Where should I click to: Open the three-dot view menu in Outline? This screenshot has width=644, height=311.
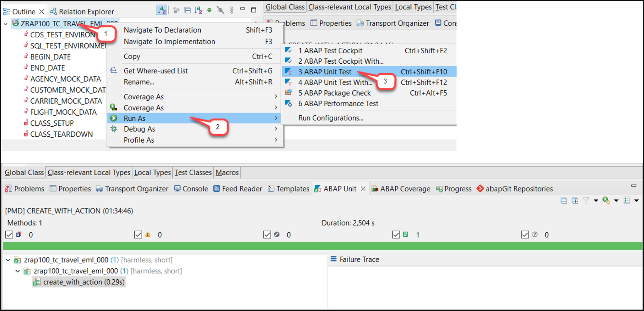232,10
